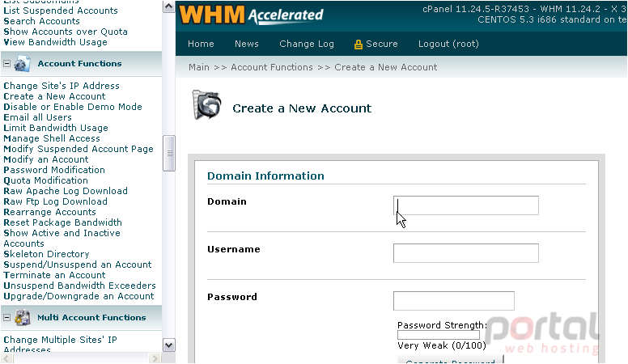This screenshot has width=628, height=364.
Task: Click sidebar scrollbar up arrow
Action: coord(169,6)
